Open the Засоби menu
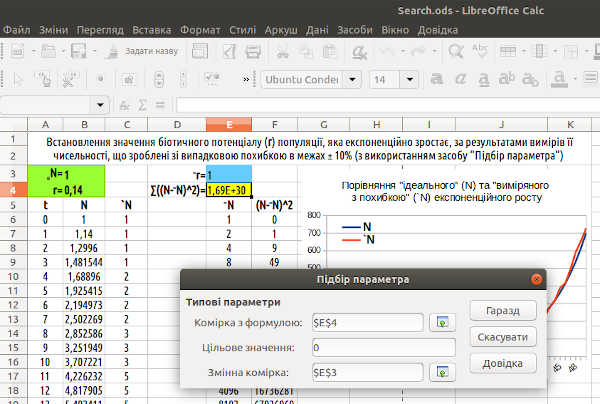Viewport: 600px width, 404px height. [x=355, y=30]
